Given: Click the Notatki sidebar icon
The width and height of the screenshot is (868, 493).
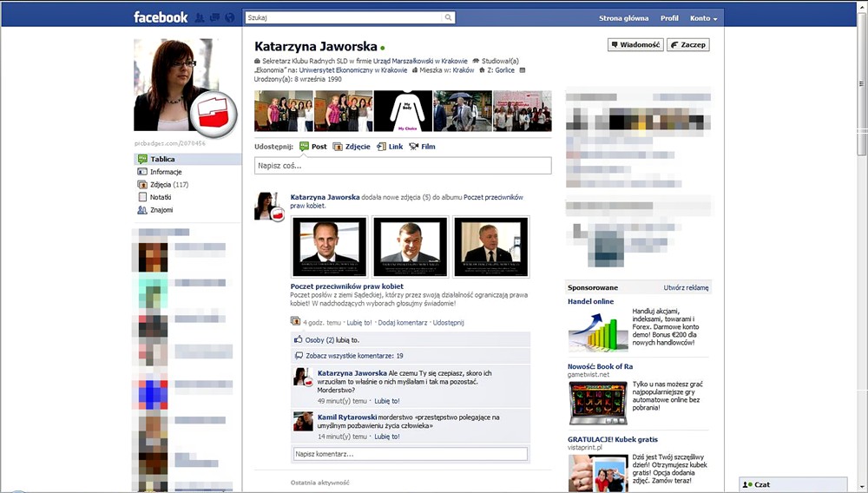Looking at the screenshot, I should click(x=142, y=197).
